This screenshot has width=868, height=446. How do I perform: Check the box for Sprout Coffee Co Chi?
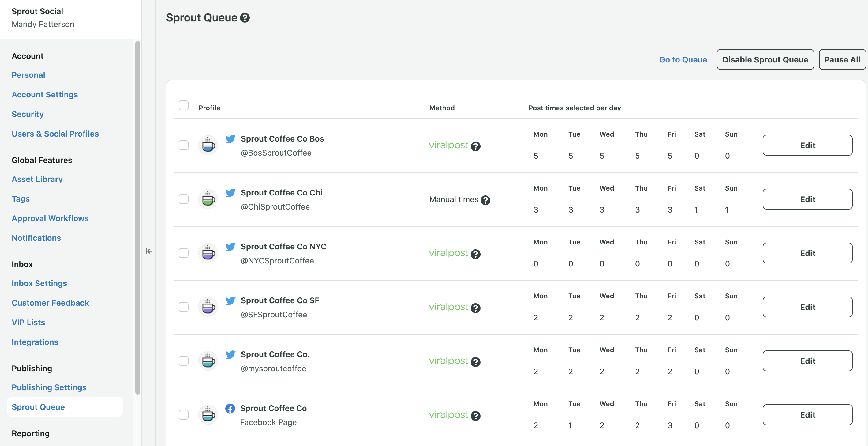(184, 199)
